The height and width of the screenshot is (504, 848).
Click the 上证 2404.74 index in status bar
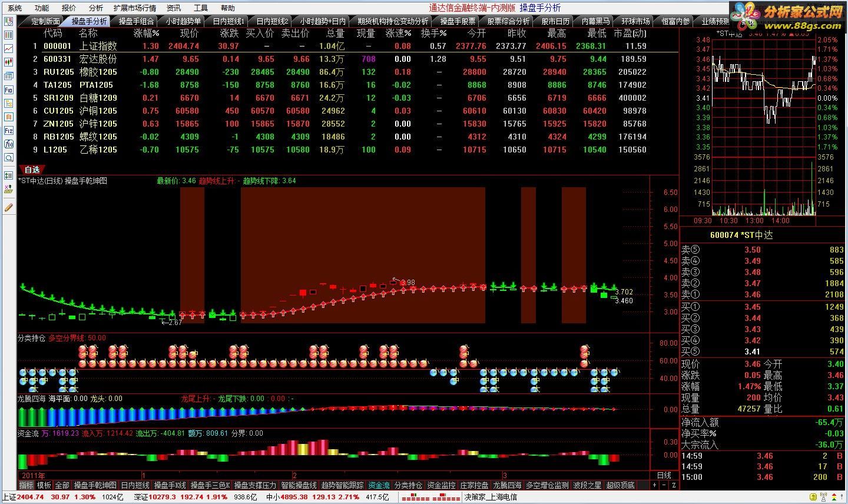pos(24,497)
